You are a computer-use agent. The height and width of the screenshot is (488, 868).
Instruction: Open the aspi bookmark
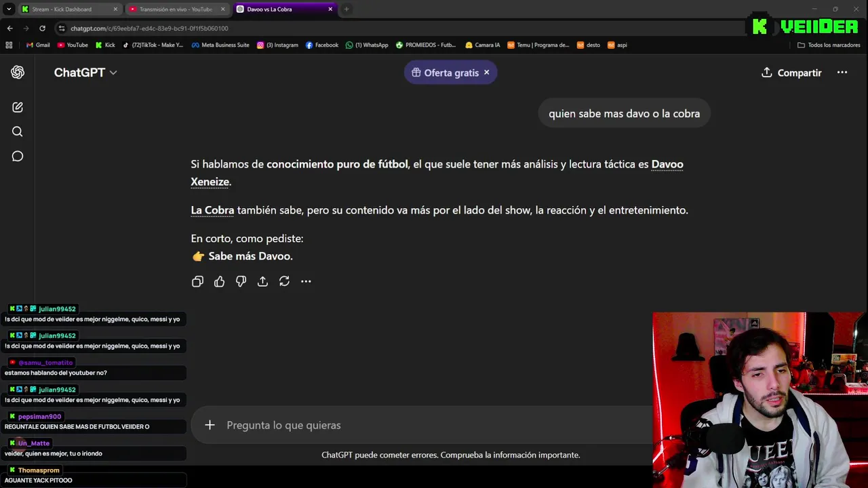point(617,45)
